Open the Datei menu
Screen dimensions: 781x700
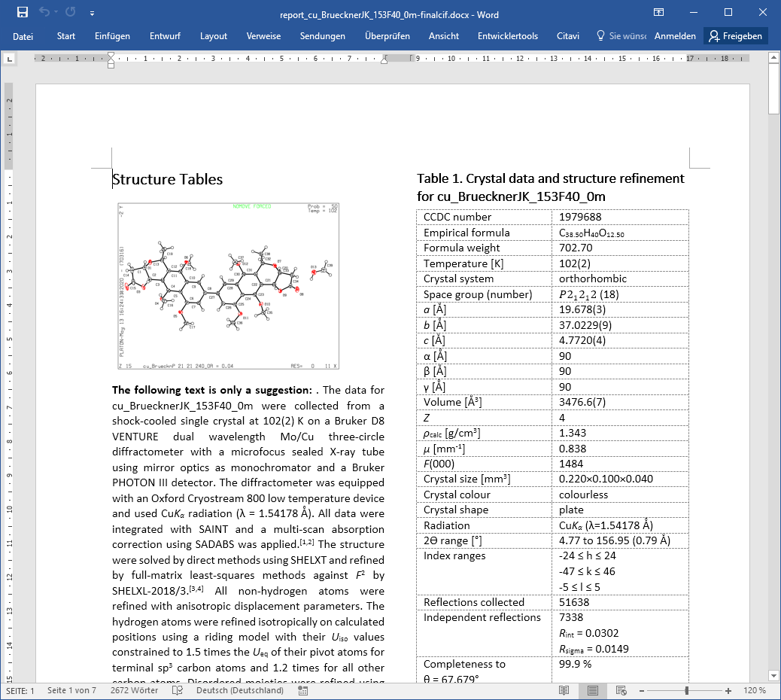(23, 36)
